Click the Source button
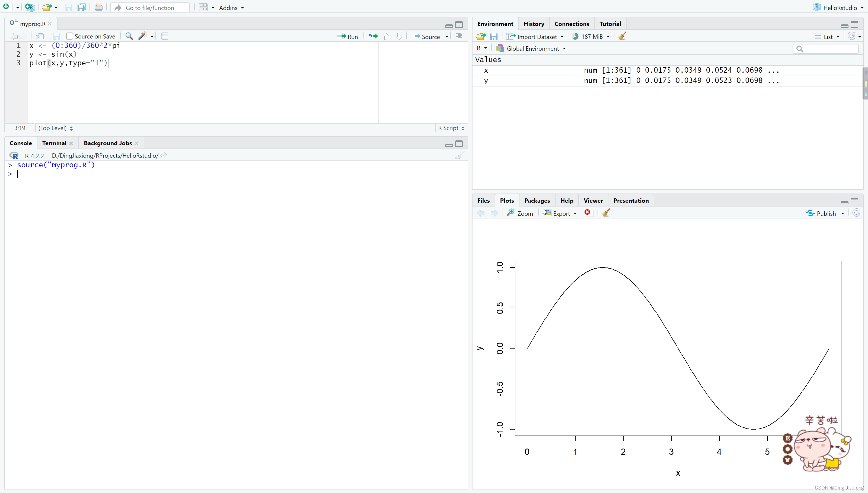 [x=426, y=37]
